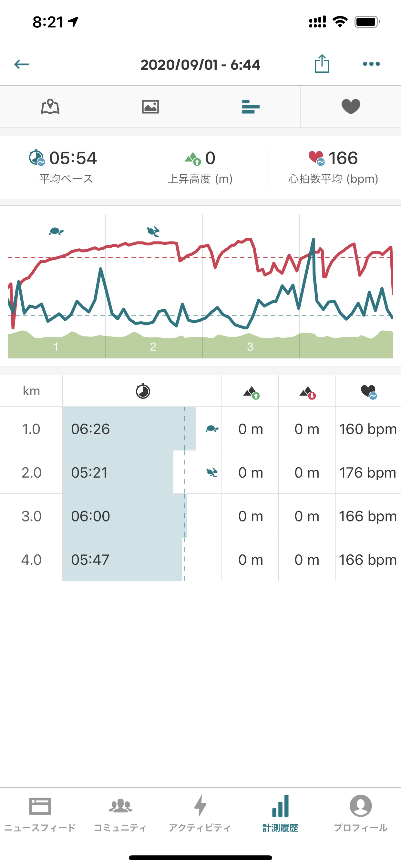Select the 2.0 km split pace bar
This screenshot has width=401, height=868.
click(x=118, y=472)
